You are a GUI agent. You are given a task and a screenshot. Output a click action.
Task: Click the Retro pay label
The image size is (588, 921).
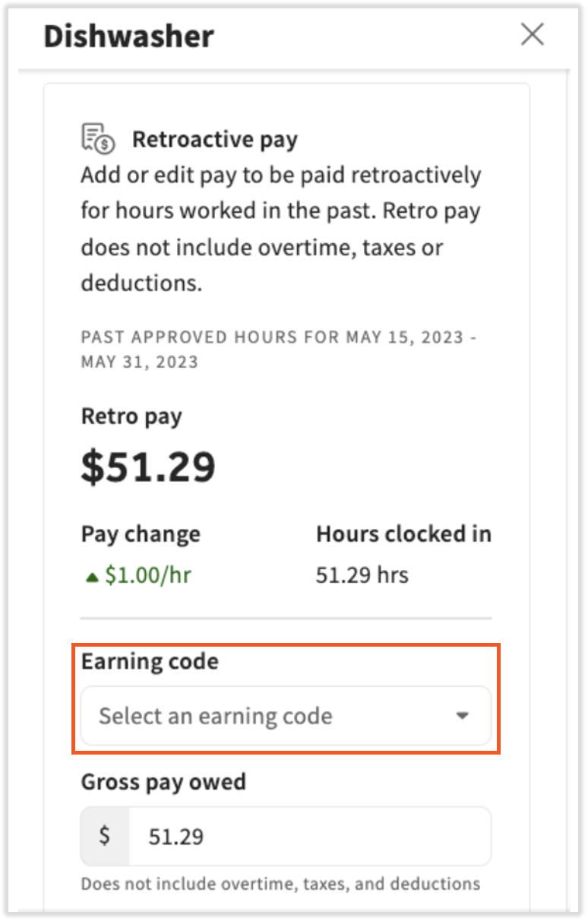(x=131, y=416)
